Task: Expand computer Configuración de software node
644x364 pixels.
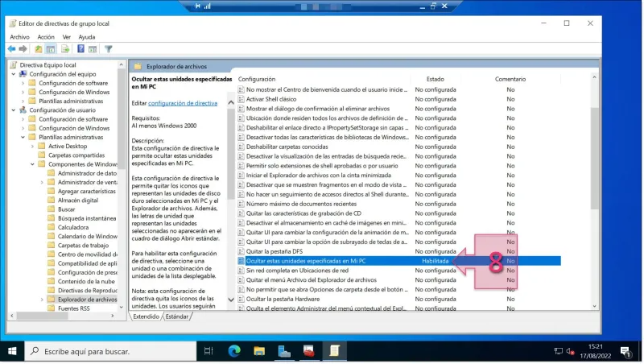Action: (23, 83)
